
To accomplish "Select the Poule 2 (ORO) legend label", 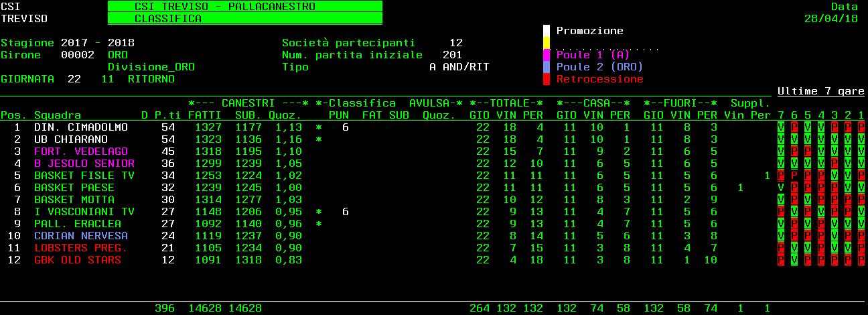I will [599, 67].
